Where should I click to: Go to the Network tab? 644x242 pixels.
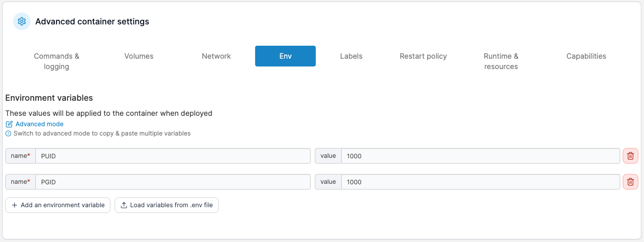coord(216,56)
